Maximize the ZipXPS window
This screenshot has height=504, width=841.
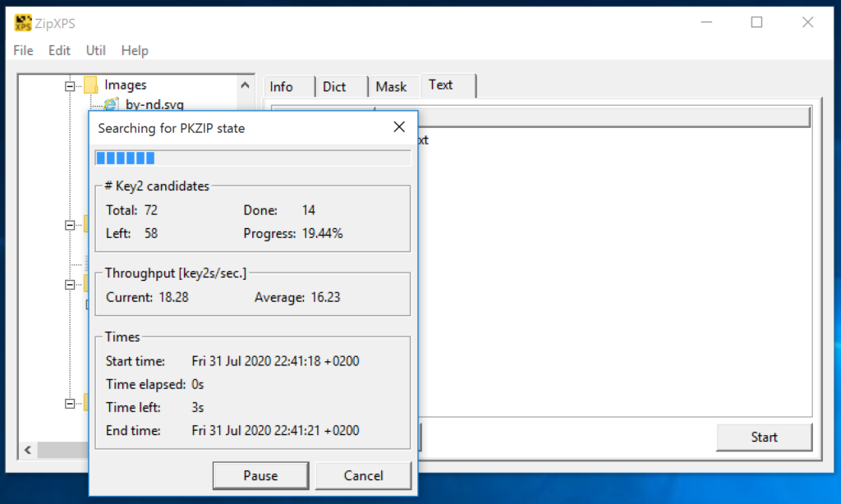756,23
